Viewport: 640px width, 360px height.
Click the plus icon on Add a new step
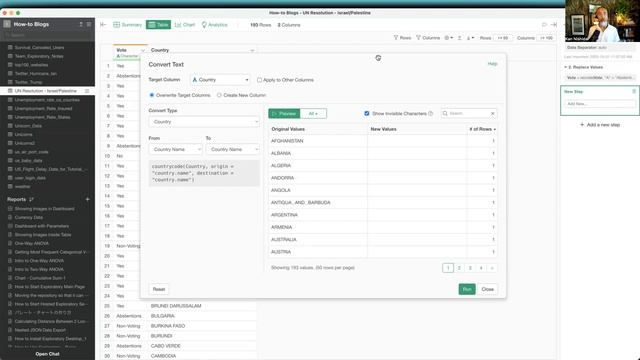(582, 124)
